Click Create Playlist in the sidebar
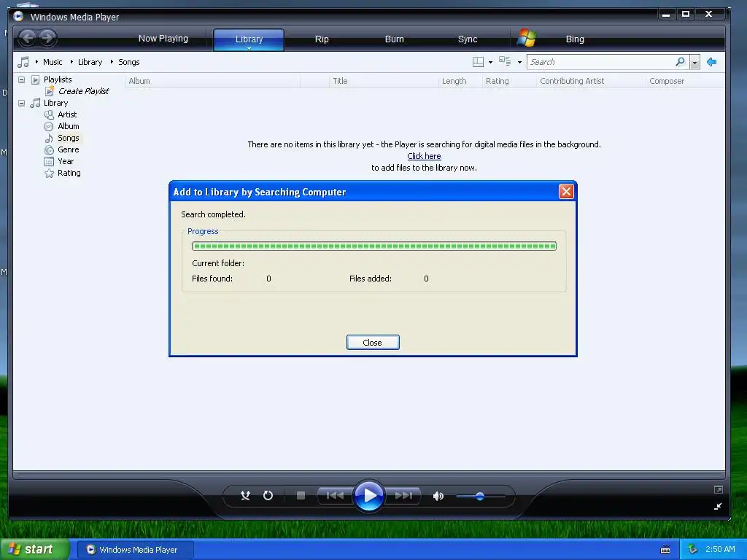This screenshot has height=560, width=747. pyautogui.click(x=83, y=91)
